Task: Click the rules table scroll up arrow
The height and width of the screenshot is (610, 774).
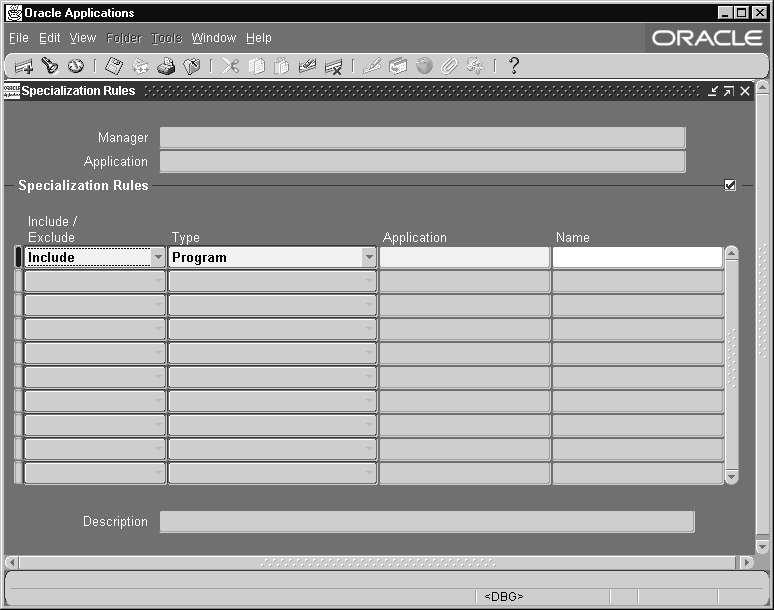Action: click(x=732, y=253)
